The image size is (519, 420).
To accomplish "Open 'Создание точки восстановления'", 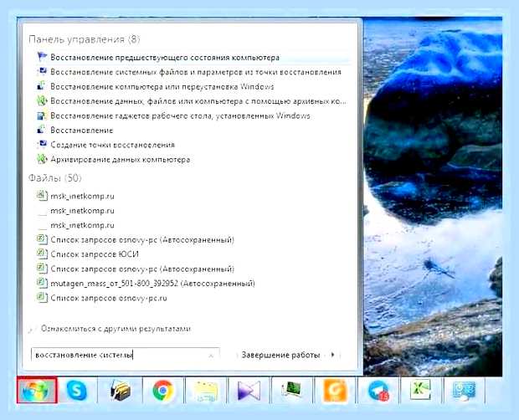I will (112, 145).
